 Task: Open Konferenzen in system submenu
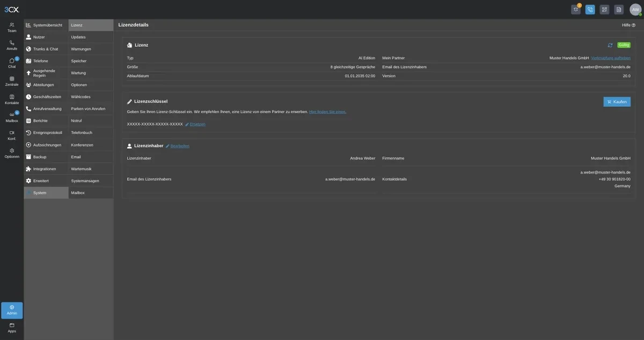coord(91,145)
